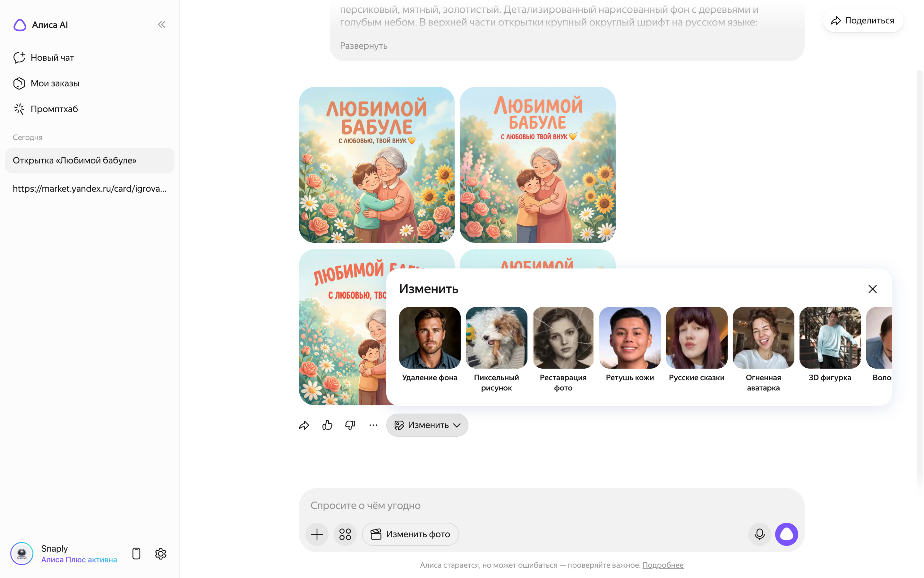Focus the Спросите о чём угодно field
This screenshot has height=578, width=924.
coord(551,505)
